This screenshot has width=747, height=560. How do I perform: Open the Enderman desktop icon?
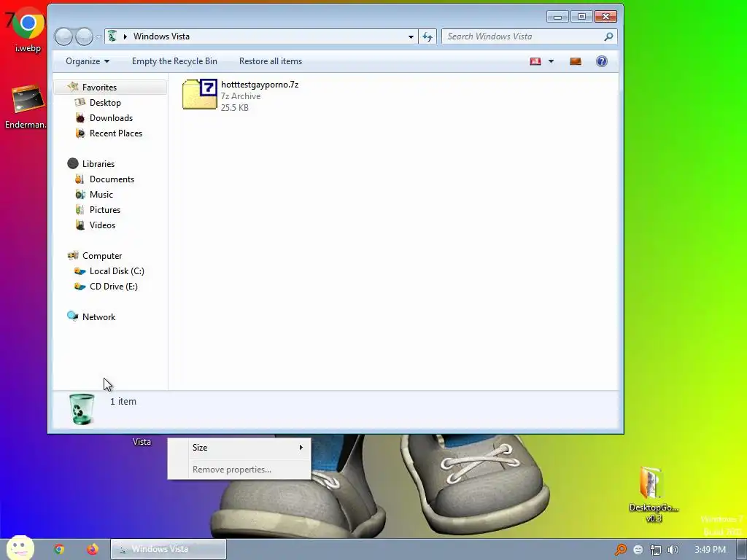point(26,106)
